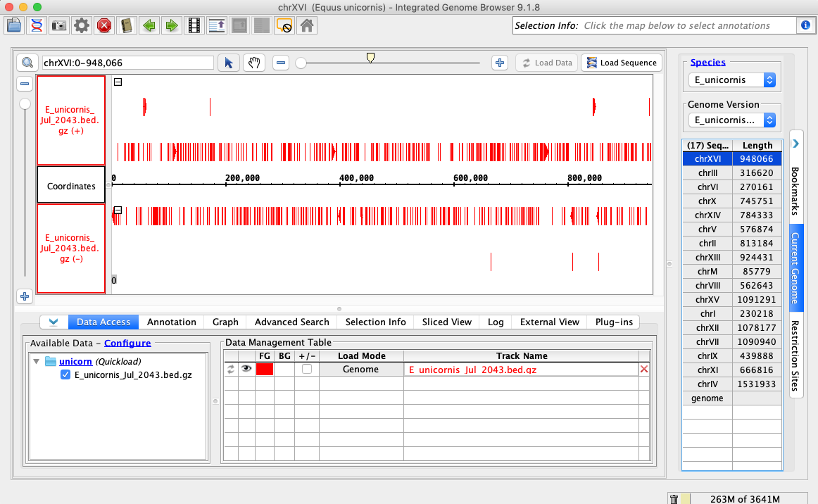Zoom in vertically with plus button
The image size is (818, 504).
click(x=25, y=296)
